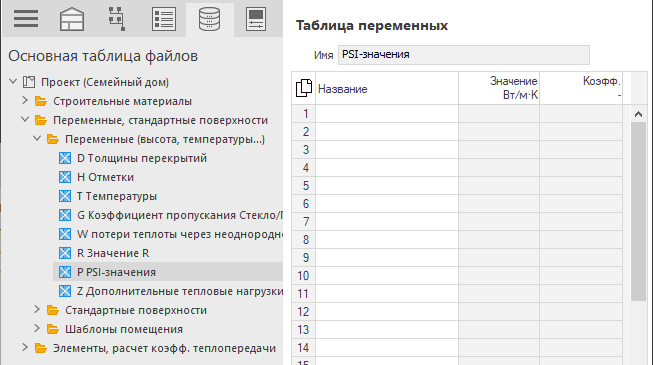Switch to the structure tree icon tab
The height and width of the screenshot is (365, 653).
tap(117, 19)
